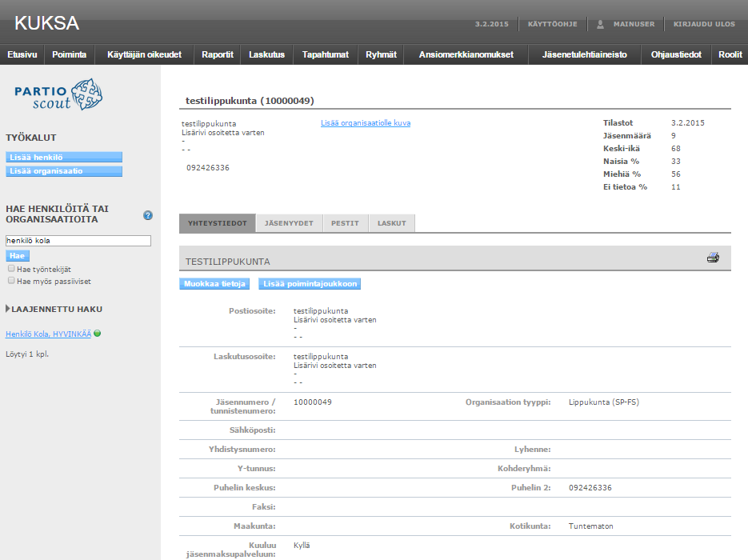This screenshot has width=748, height=560.
Task: Switch to the Jäsenyydet tab
Action: pos(289,223)
